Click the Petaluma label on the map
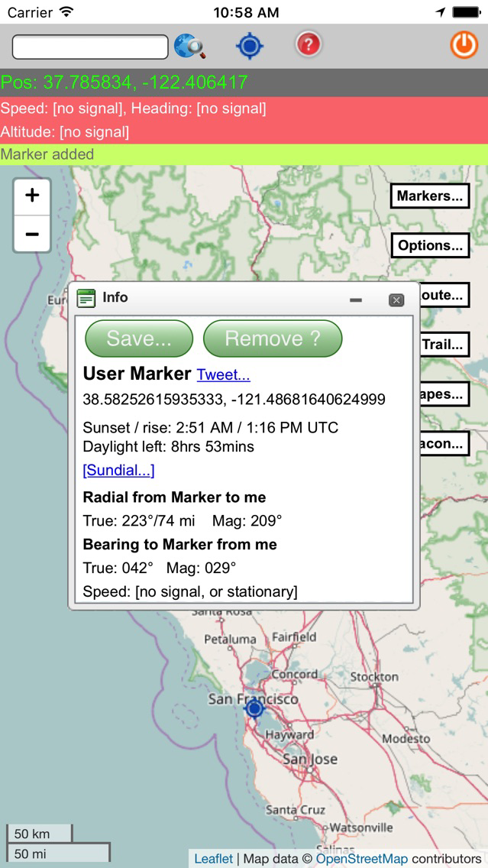This screenshot has height=868, width=488. click(x=230, y=640)
